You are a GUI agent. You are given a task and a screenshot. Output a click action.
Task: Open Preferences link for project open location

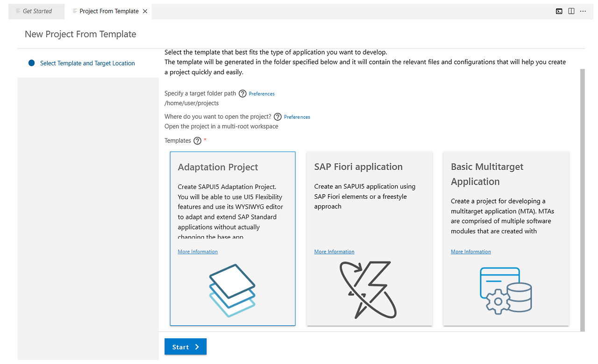(x=297, y=117)
